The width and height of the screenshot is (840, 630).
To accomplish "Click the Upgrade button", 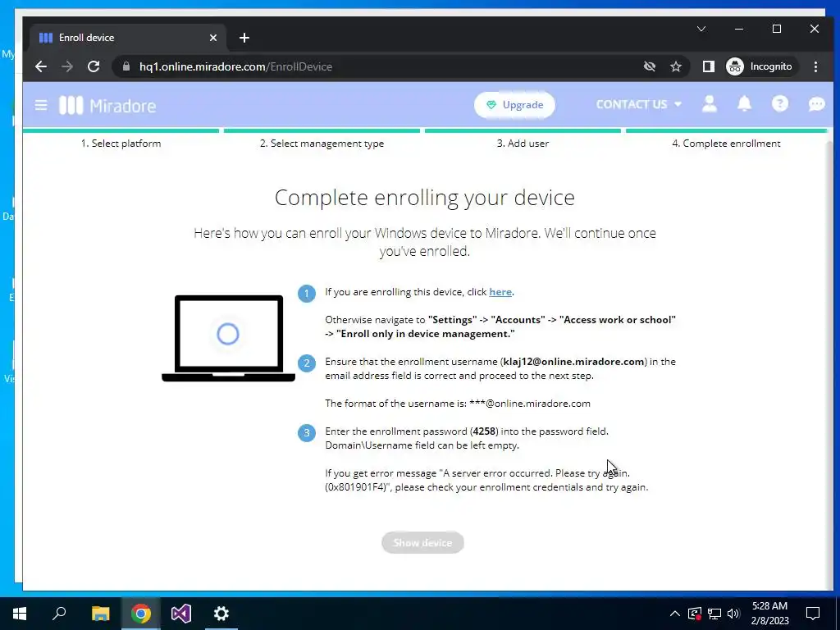I will point(514,105).
